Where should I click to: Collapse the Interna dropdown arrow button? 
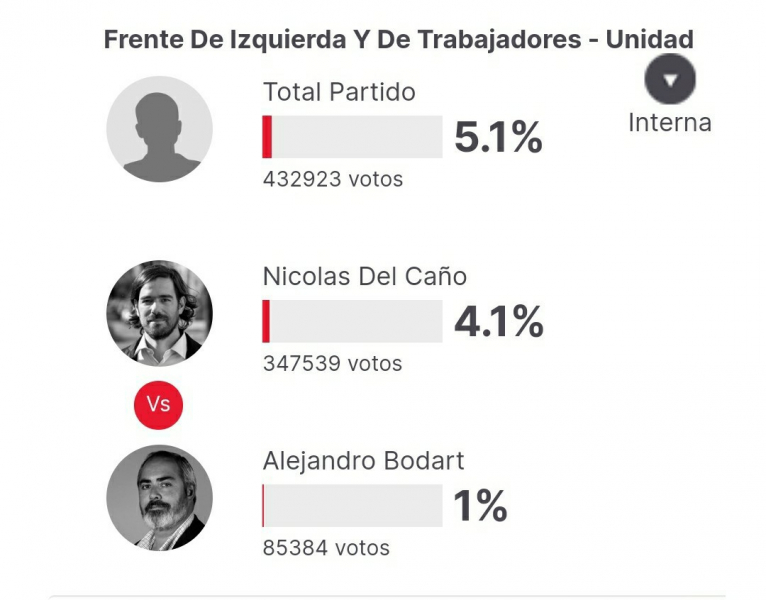[670, 79]
